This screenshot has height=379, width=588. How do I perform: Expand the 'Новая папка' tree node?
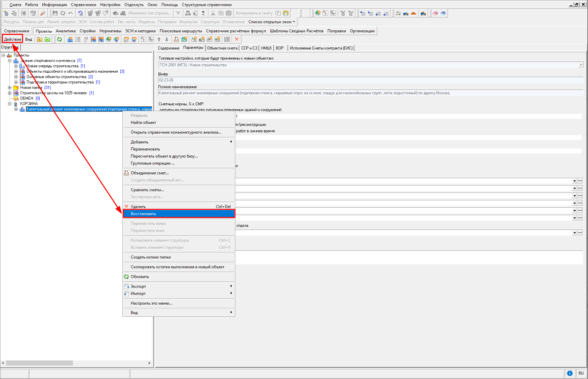(10, 88)
